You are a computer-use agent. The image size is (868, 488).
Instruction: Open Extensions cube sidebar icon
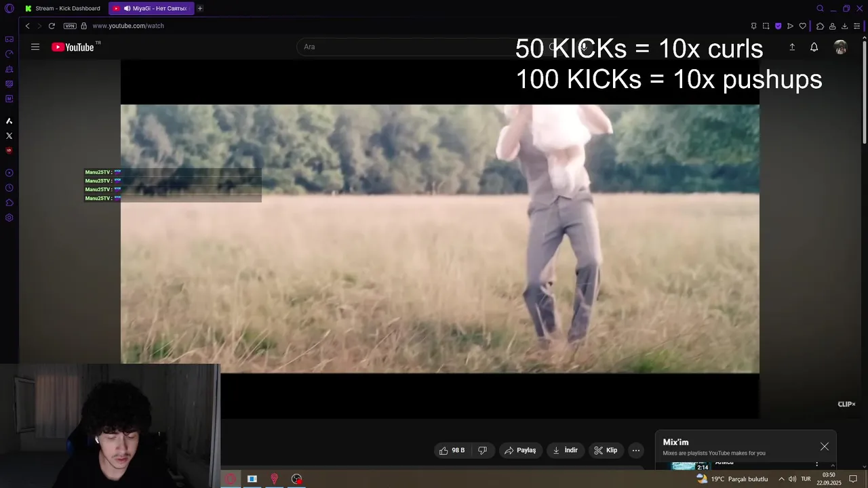9,203
